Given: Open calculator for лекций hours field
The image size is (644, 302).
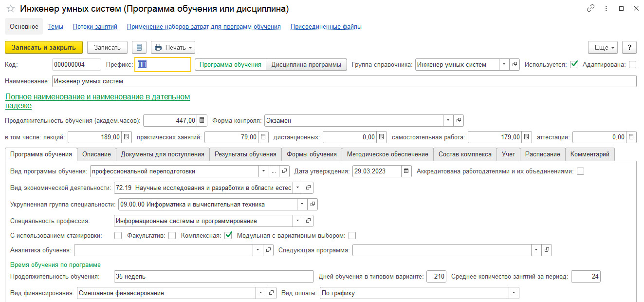Looking at the screenshot, I should [x=127, y=137].
